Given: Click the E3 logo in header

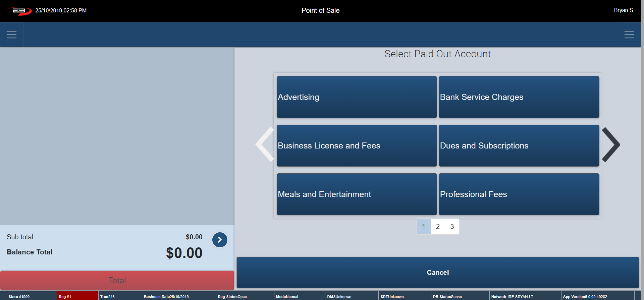Looking at the screenshot, I should click(x=19, y=11).
